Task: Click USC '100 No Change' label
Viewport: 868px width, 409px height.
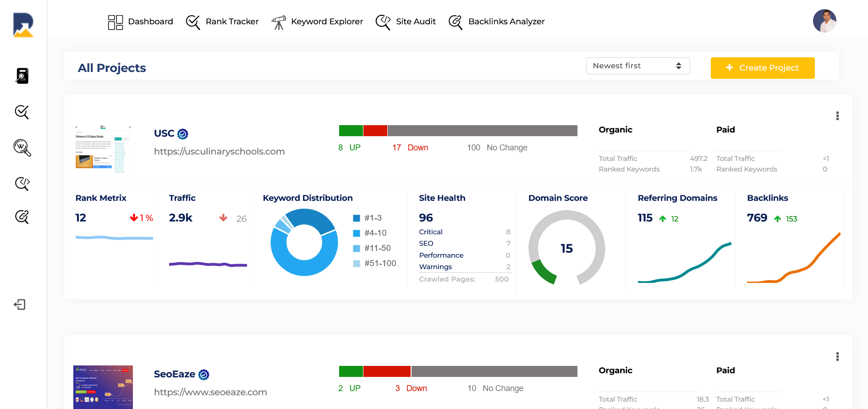Action: pyautogui.click(x=497, y=148)
